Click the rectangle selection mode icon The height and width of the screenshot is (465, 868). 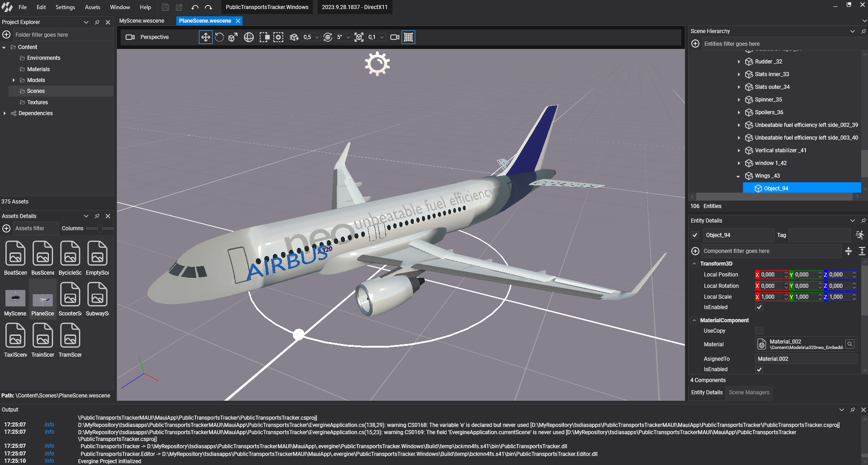(264, 37)
